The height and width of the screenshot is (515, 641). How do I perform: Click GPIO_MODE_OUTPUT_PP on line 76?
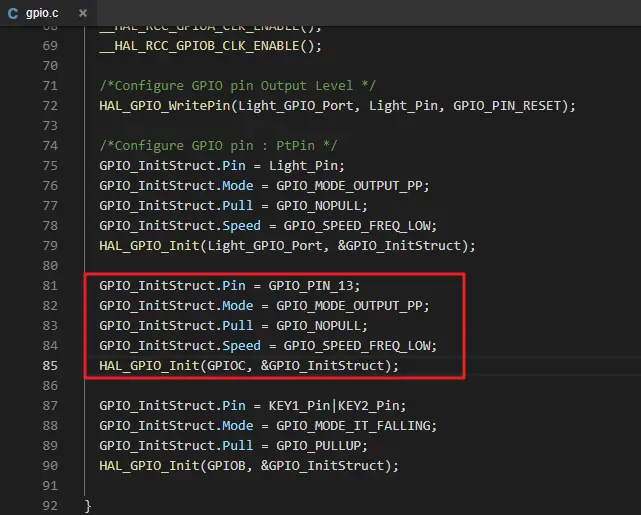coord(349,186)
